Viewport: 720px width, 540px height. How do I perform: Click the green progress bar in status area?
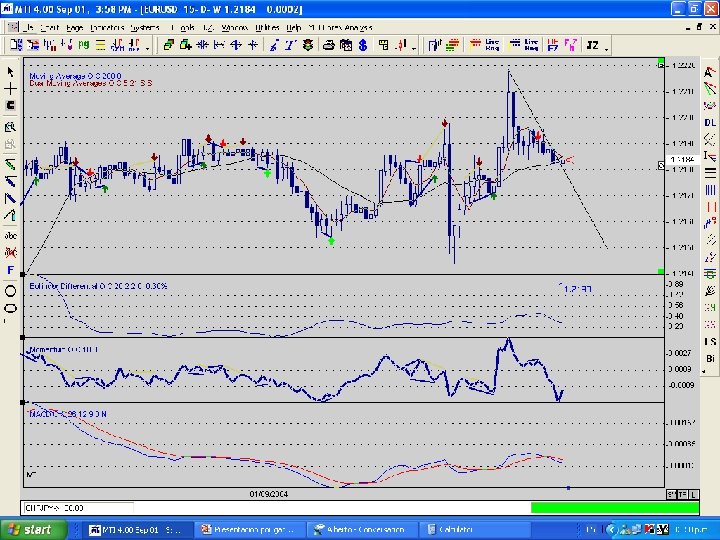(x=615, y=507)
